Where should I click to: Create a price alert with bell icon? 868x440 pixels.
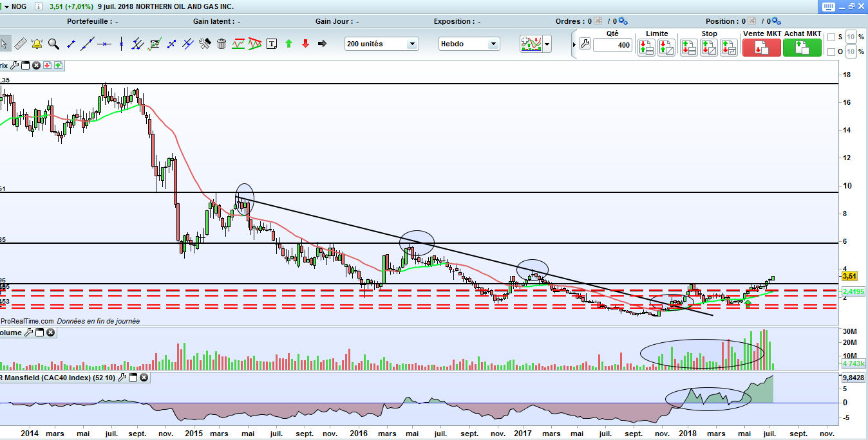pyautogui.click(x=37, y=44)
